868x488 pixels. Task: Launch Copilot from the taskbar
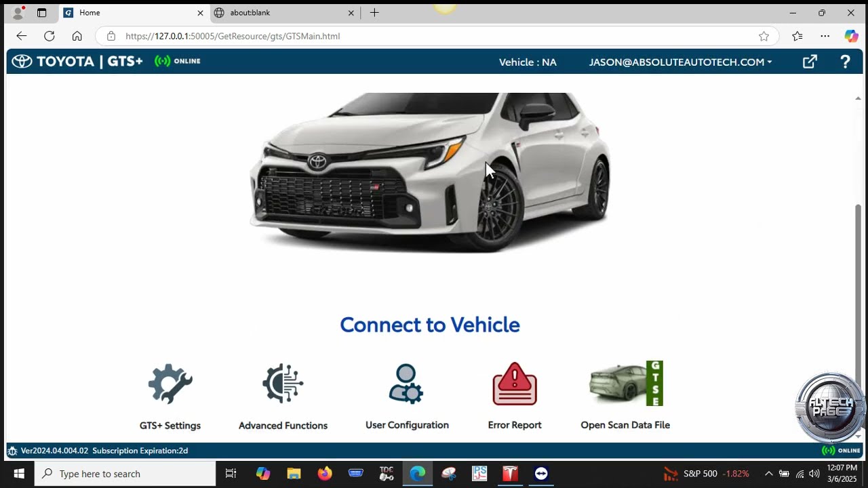pos(262,474)
